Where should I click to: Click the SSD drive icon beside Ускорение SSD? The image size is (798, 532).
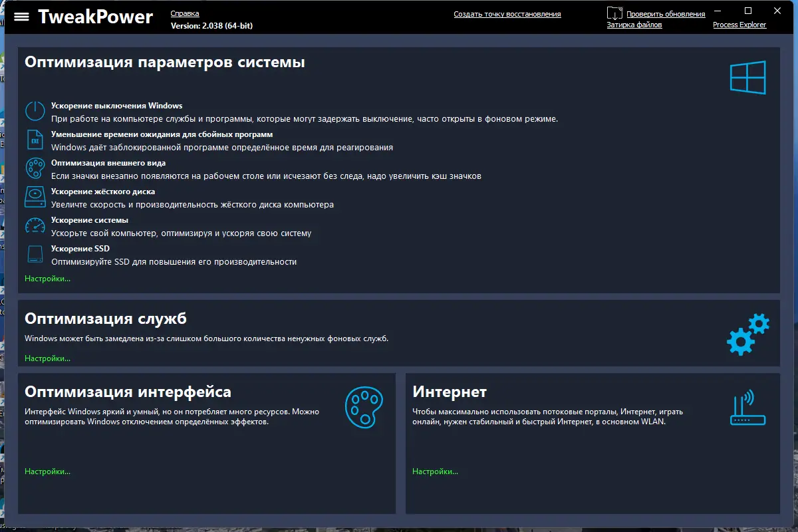click(35, 254)
